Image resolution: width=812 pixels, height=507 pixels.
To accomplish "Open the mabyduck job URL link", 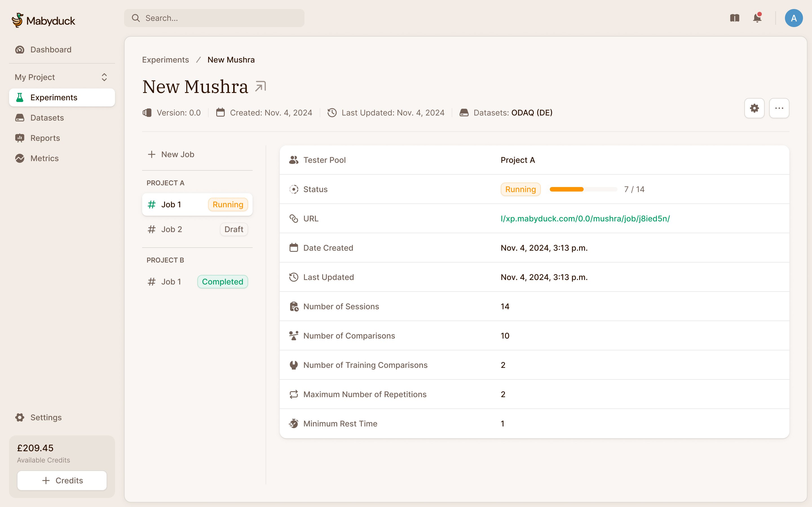I will (x=585, y=219).
